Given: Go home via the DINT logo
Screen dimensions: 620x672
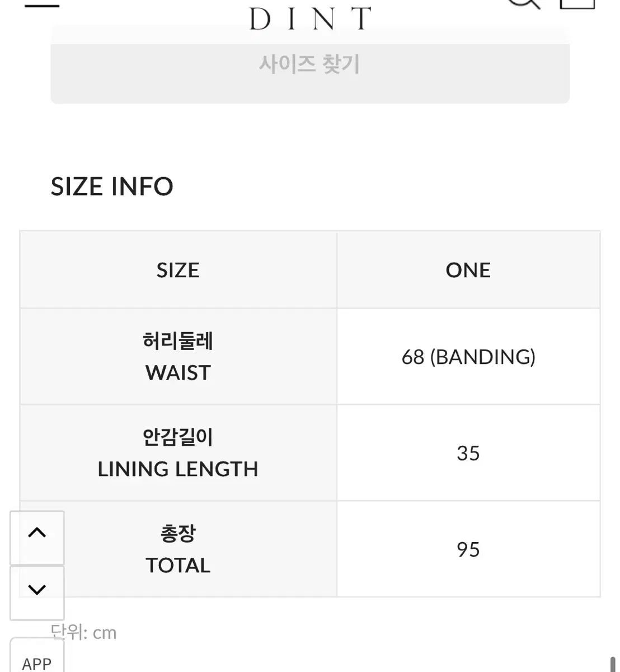Looking at the screenshot, I should tap(310, 18).
